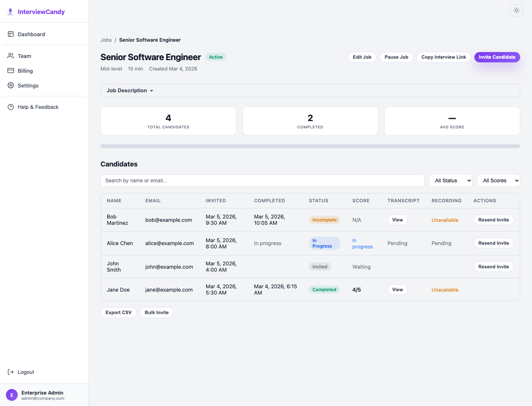Click the Pause Job button
This screenshot has height=406, width=532.
coord(396,57)
